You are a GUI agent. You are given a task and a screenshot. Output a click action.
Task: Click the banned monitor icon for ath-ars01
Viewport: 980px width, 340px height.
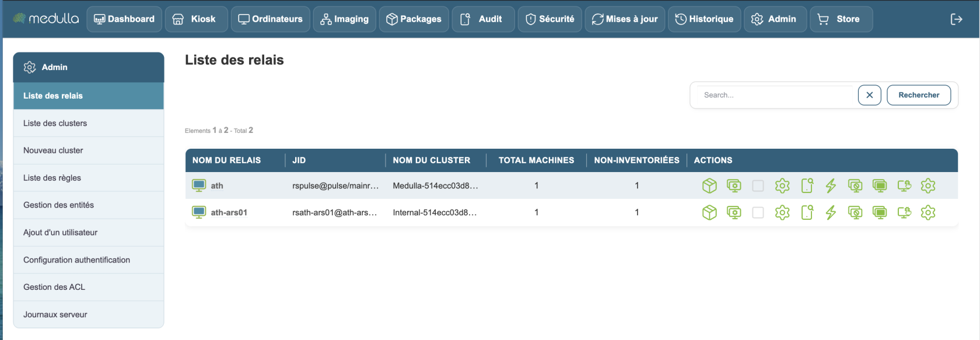(x=855, y=213)
